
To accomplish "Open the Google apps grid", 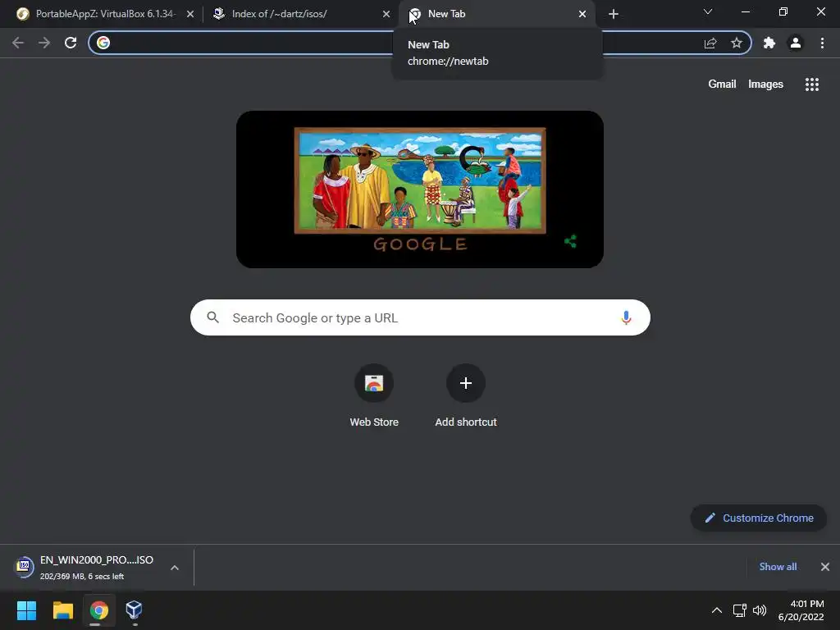I will tap(812, 84).
